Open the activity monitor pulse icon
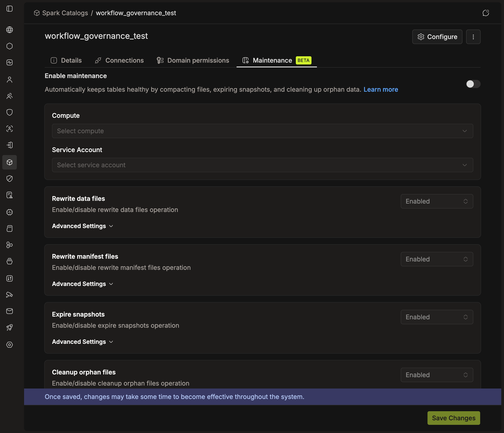This screenshot has height=433, width=504. (x=10, y=62)
